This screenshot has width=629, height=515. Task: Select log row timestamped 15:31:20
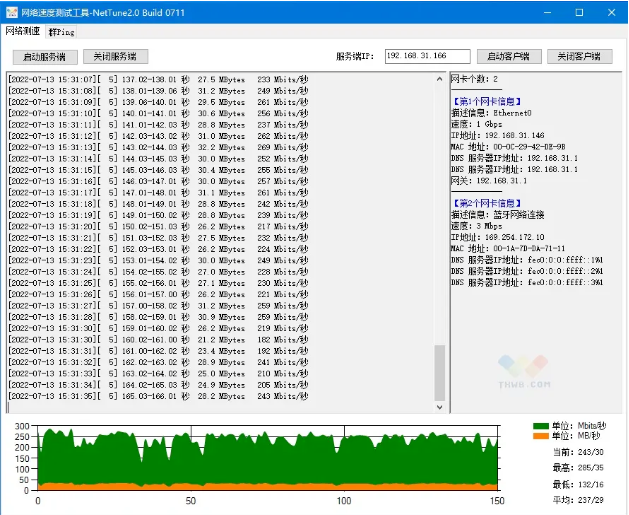click(158, 226)
